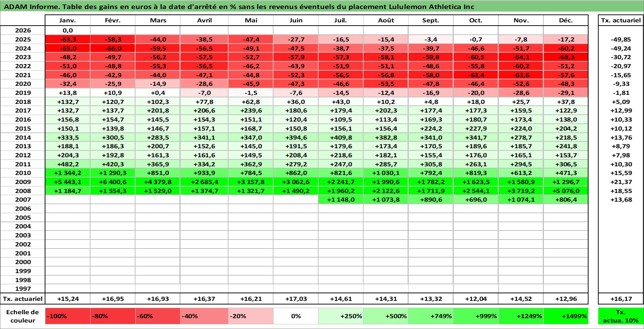Select the +6 400,6 cell in February 2009

pyautogui.click(x=113, y=182)
